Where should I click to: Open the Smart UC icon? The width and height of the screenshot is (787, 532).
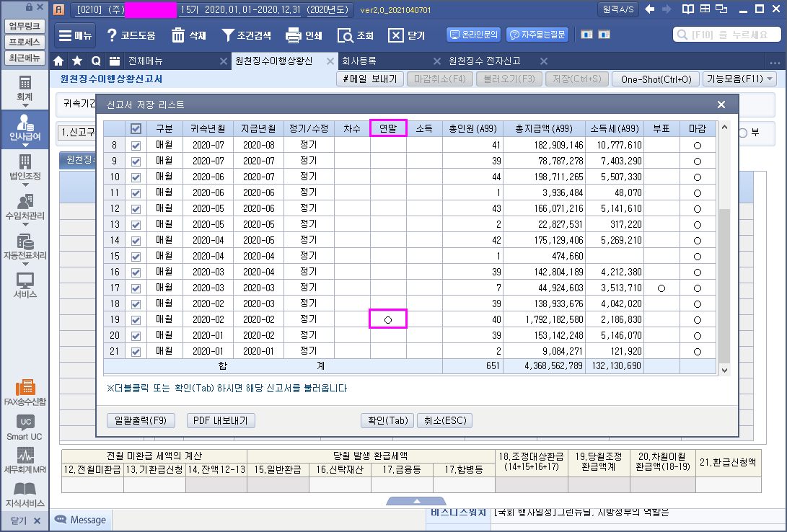(x=25, y=427)
